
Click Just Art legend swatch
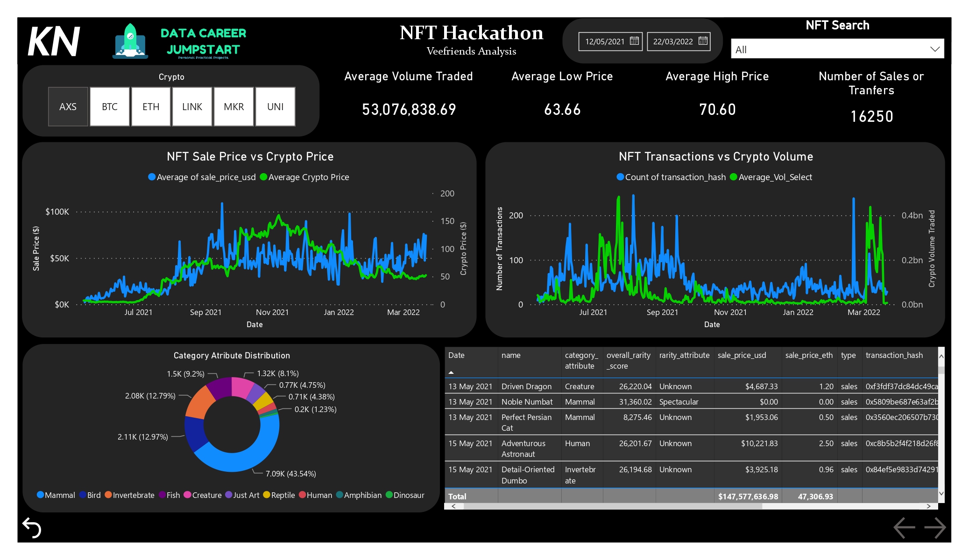click(x=229, y=495)
